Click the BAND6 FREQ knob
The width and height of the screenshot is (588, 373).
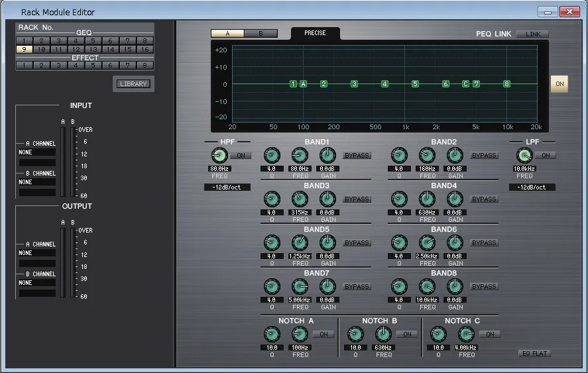(x=427, y=243)
